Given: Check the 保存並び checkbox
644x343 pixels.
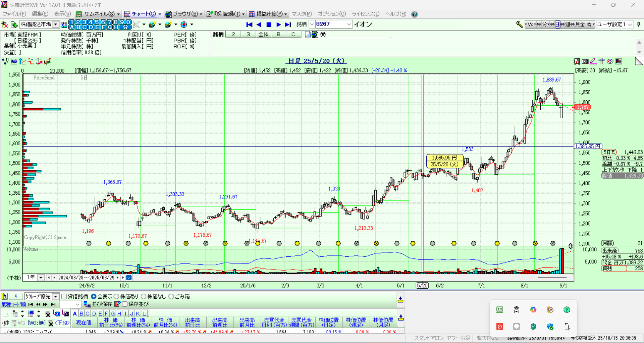Looking at the screenshot, I should [x=125, y=304].
